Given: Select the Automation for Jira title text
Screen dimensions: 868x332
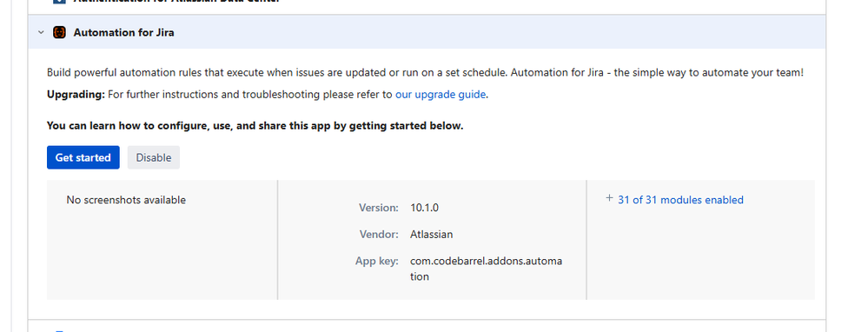Looking at the screenshot, I should pyautogui.click(x=124, y=33).
